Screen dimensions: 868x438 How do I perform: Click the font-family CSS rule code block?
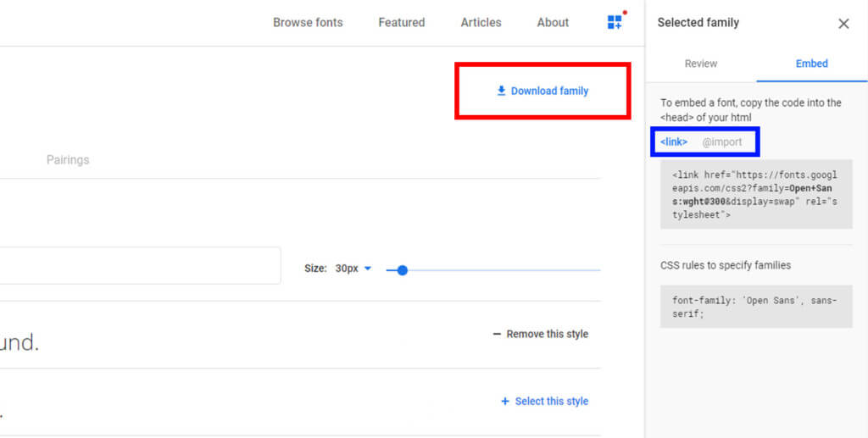pyautogui.click(x=756, y=307)
